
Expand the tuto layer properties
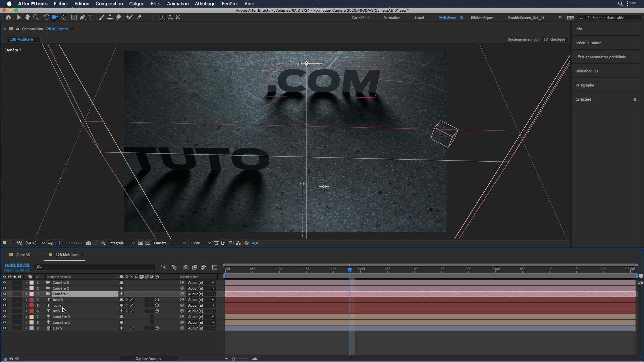26,311
